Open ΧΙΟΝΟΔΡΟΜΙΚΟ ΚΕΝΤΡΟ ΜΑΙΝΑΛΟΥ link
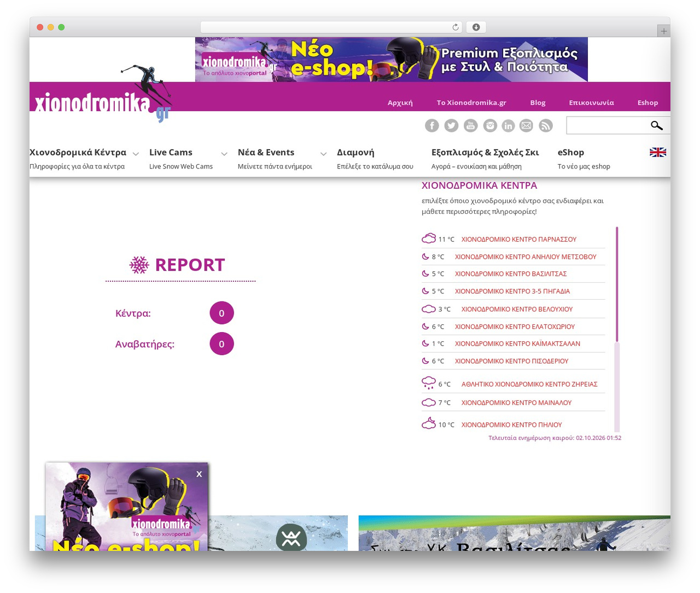 click(516, 403)
